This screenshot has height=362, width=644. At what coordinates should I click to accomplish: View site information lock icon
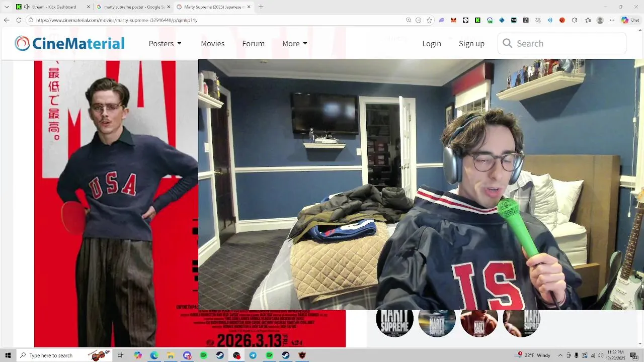click(x=31, y=20)
